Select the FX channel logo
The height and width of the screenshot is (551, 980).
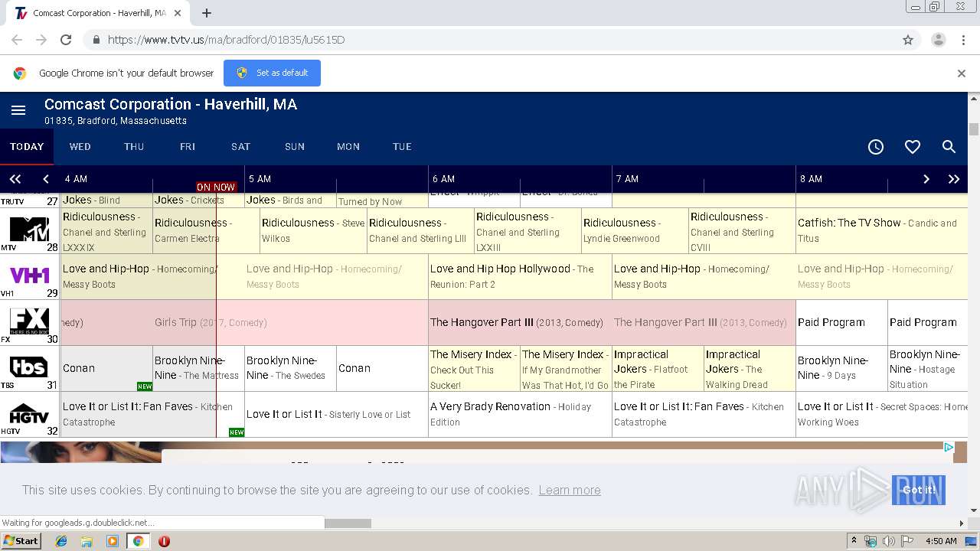tap(29, 321)
